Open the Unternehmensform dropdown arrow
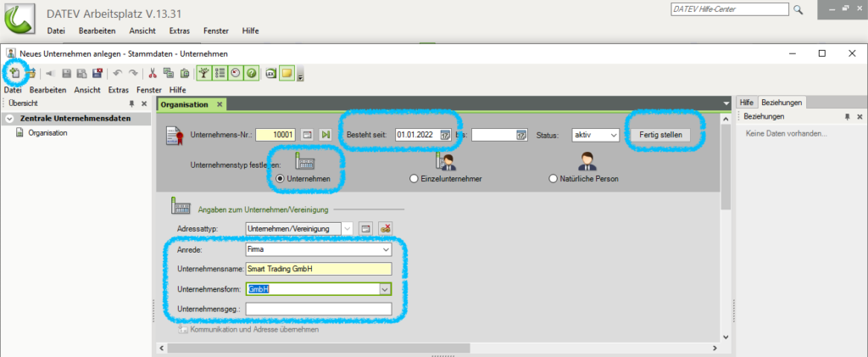 (386, 289)
